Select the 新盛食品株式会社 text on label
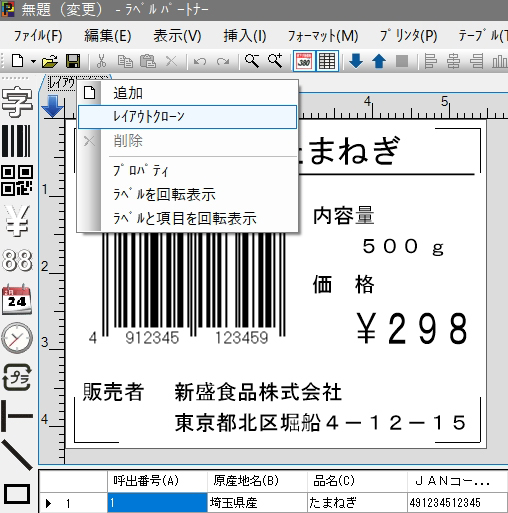 pos(258,392)
